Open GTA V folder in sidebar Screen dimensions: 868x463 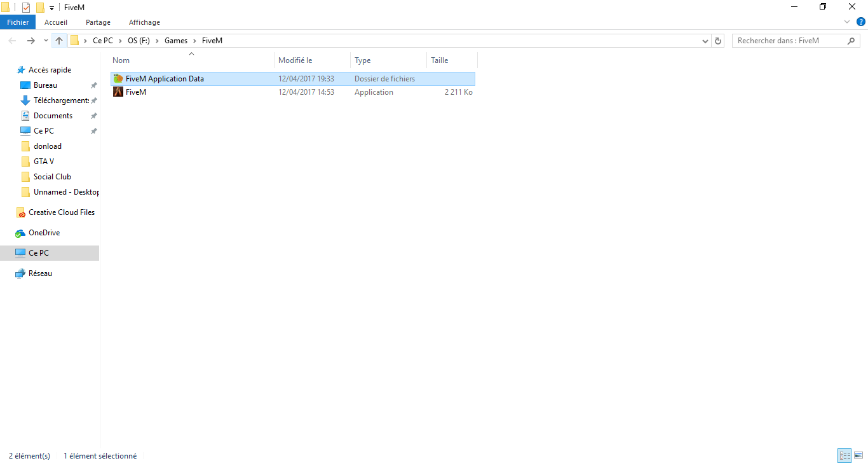pyautogui.click(x=44, y=162)
